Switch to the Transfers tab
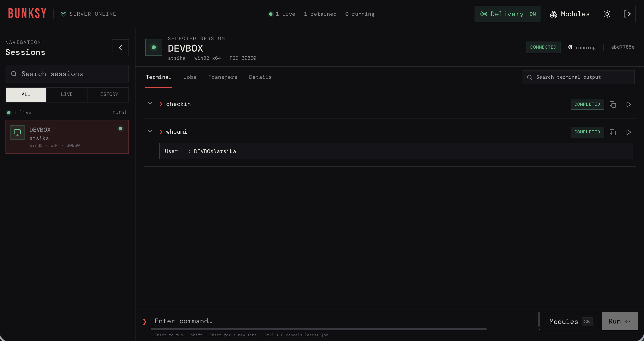 click(x=223, y=77)
